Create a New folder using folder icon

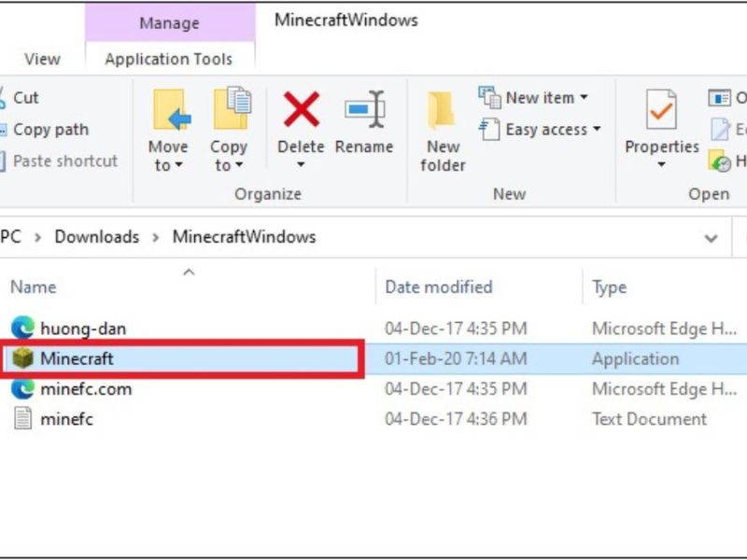point(442,110)
